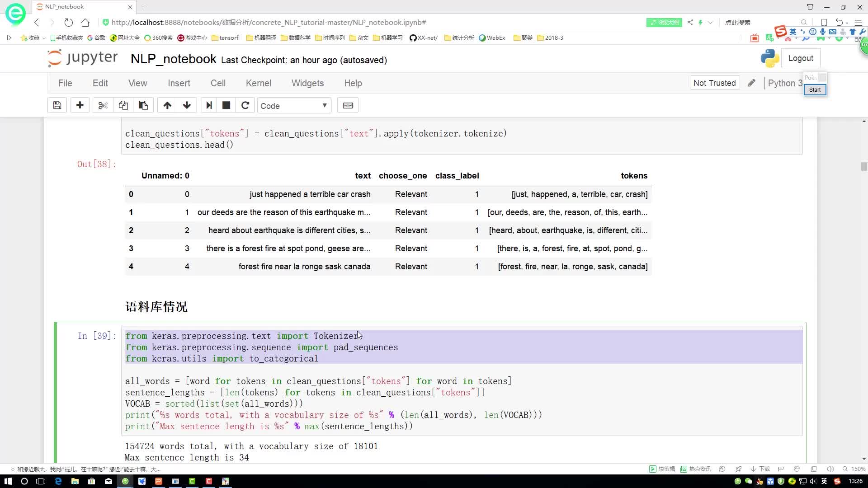This screenshot has width=868, height=488.
Task: Open a new browser tab with plus
Action: (144, 7)
